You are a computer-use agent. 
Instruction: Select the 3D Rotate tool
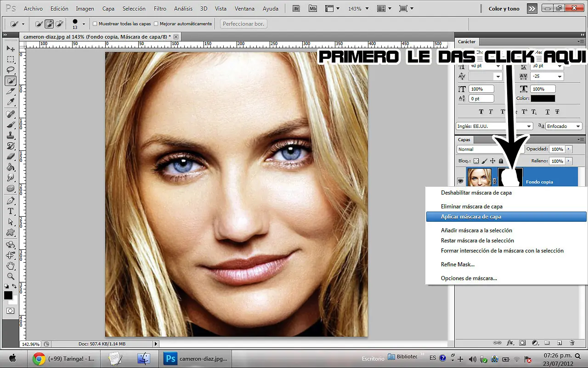click(x=11, y=245)
